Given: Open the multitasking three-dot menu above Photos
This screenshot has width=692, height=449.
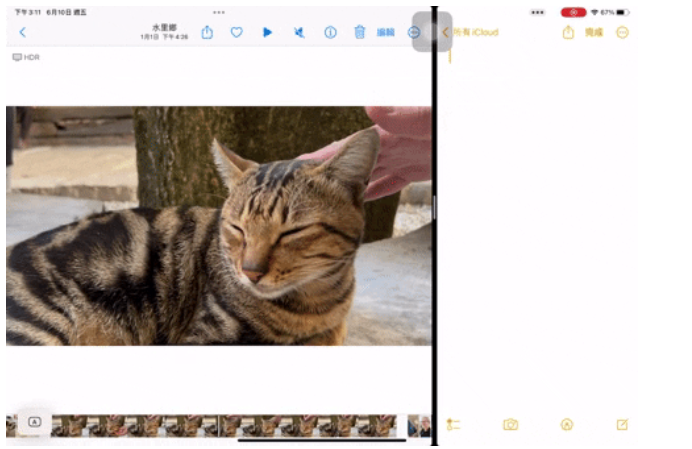Looking at the screenshot, I should [x=219, y=12].
